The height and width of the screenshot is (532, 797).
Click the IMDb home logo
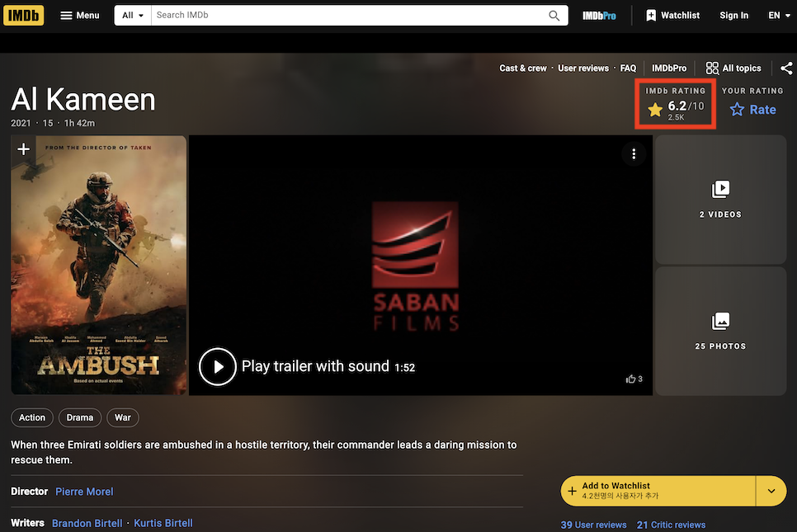point(23,15)
